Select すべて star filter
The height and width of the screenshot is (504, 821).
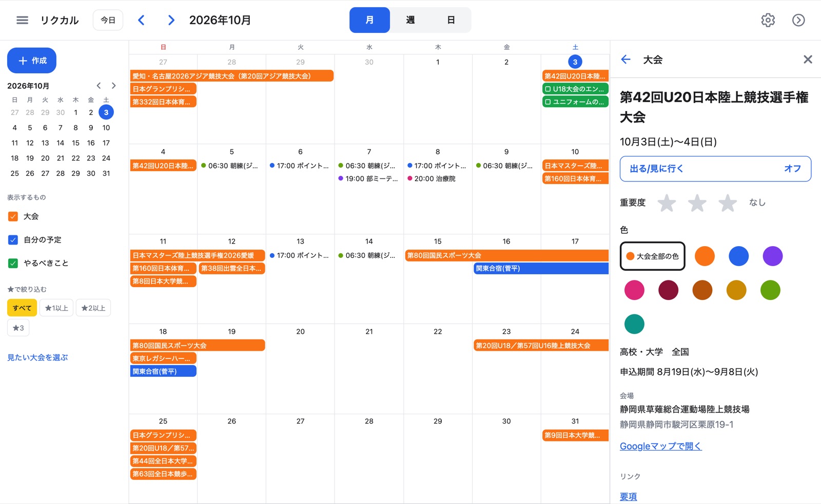tap(22, 308)
